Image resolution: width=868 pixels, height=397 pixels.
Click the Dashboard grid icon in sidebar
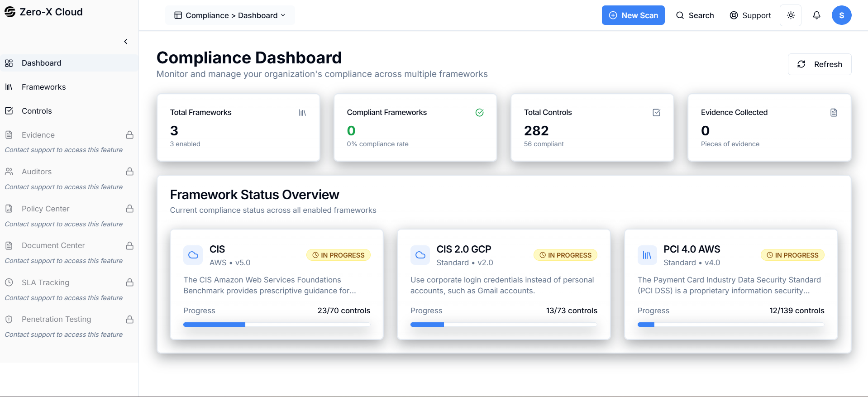9,63
